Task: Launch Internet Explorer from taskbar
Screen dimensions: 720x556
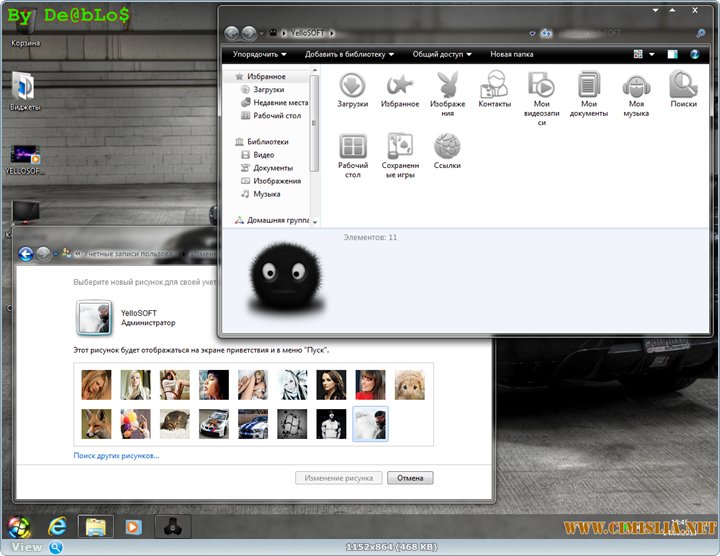Action: coord(57,525)
